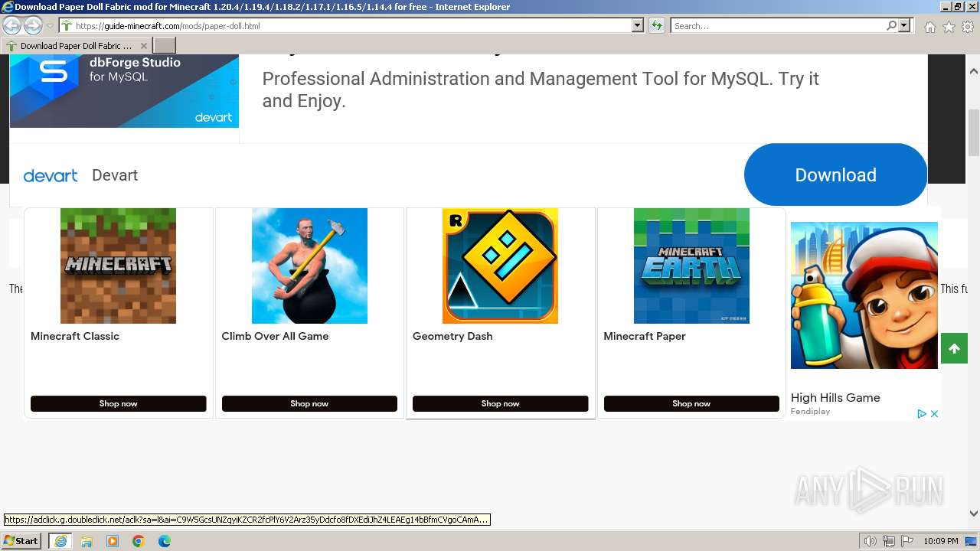The width and height of the screenshot is (980, 551).
Task: Click the Refresh page icon
Action: (657, 26)
